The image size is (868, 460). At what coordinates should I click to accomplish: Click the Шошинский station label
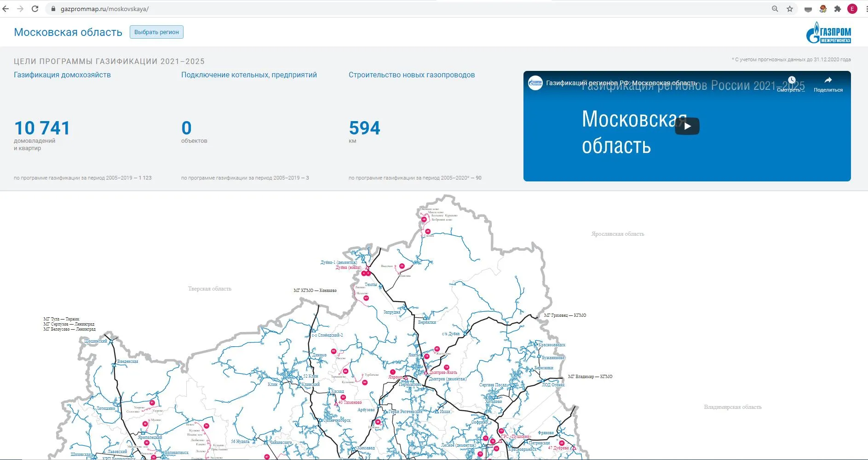point(96,341)
